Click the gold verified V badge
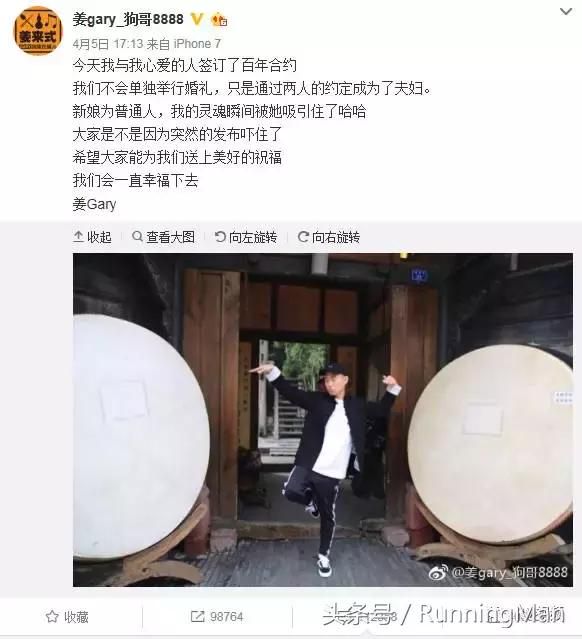582x639 pixels. coord(198,19)
